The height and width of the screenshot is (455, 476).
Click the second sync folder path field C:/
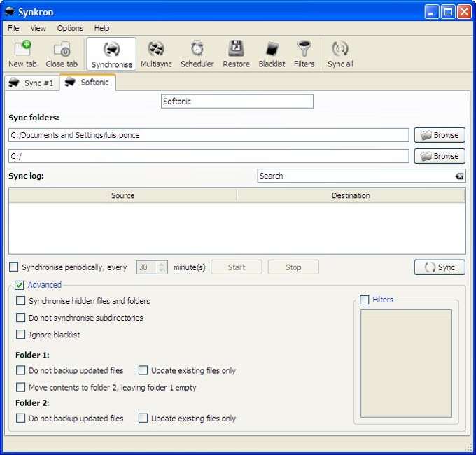pos(209,156)
